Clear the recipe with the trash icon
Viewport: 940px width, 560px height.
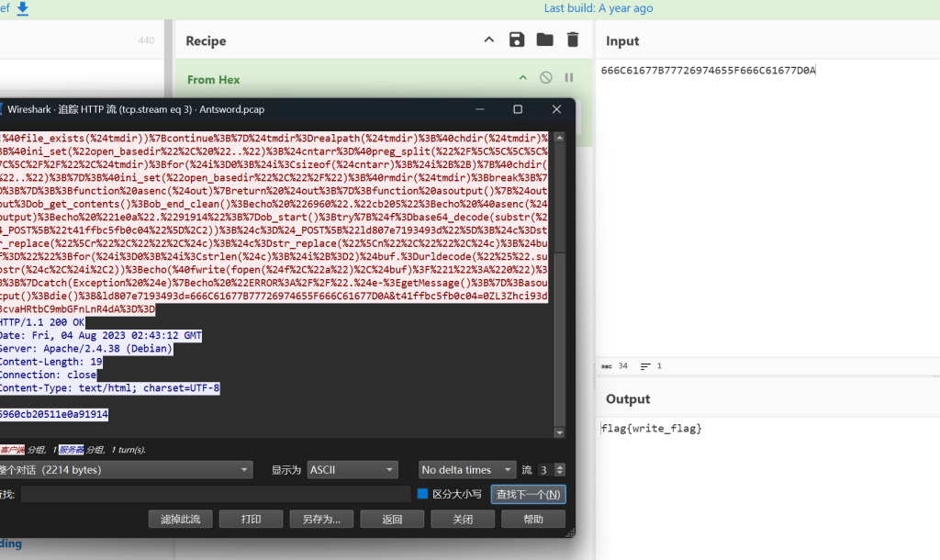tap(573, 39)
